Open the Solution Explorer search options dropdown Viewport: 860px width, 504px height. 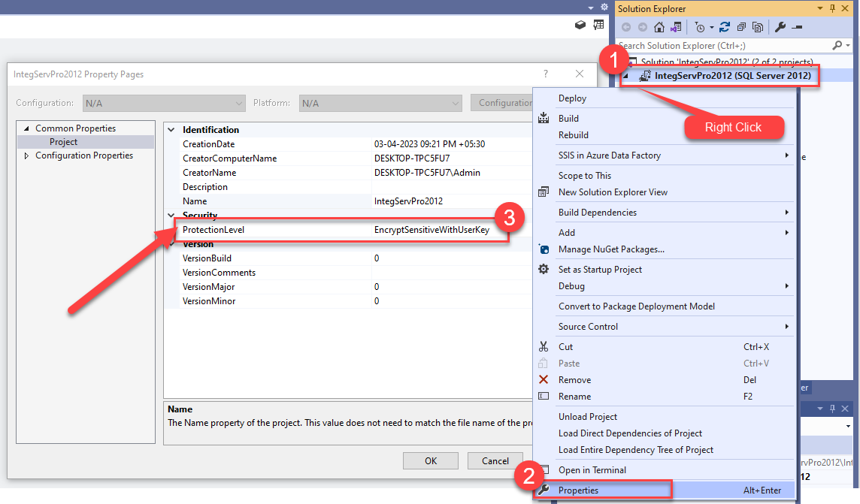pyautogui.click(x=849, y=46)
